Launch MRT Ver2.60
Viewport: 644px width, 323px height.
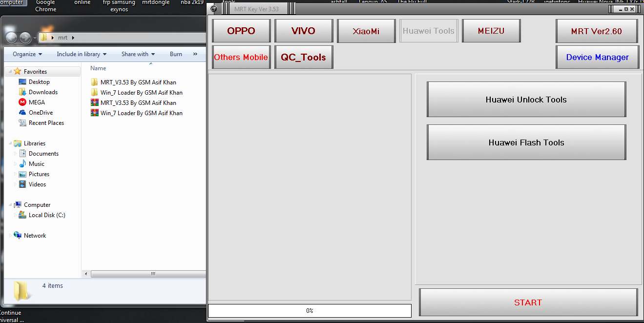(597, 31)
